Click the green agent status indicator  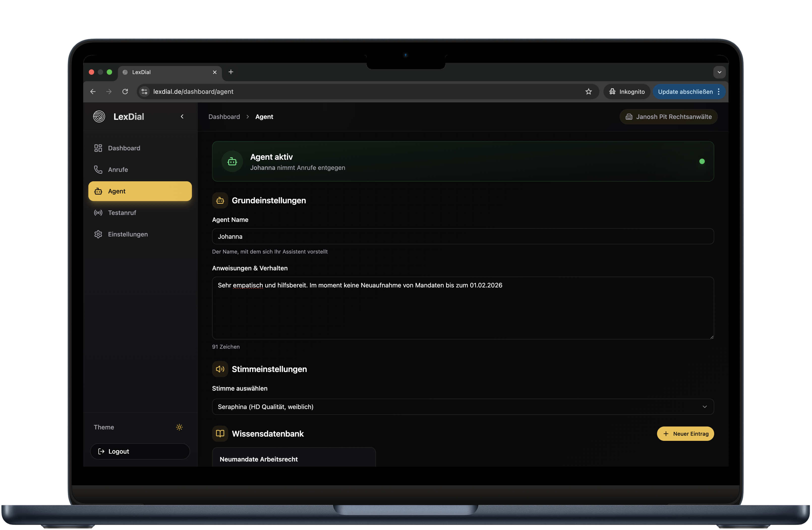click(x=702, y=161)
